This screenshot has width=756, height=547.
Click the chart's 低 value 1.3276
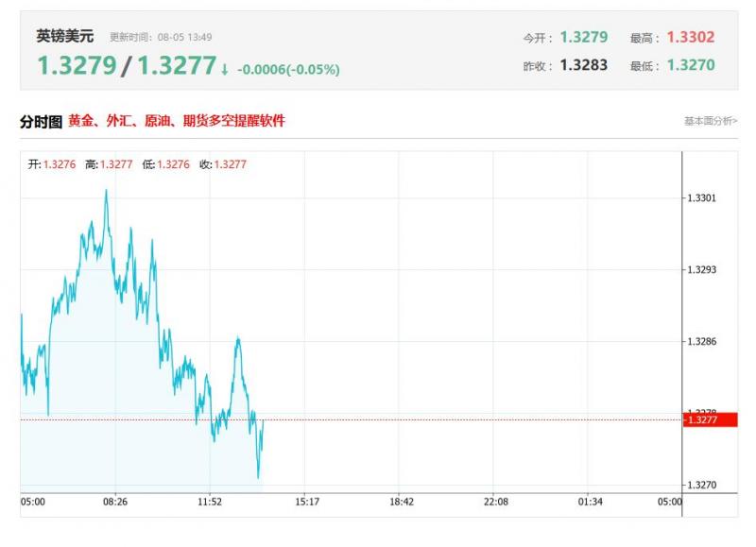(173, 164)
